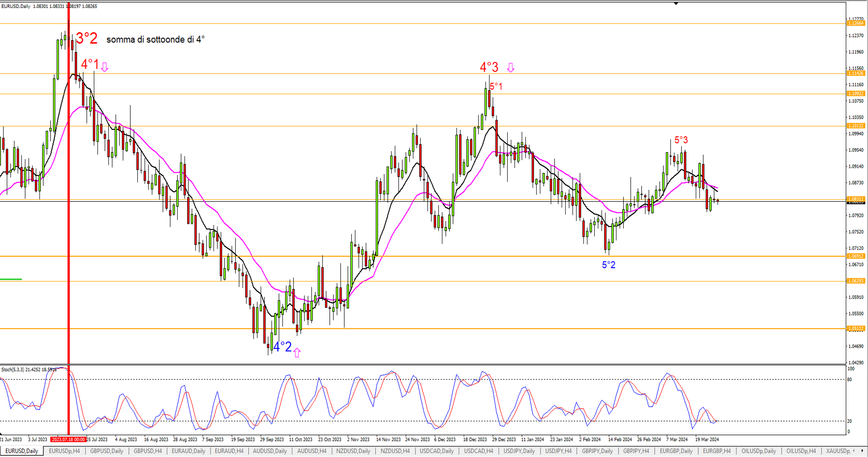Click the 1.10922 horizontal line price tag
This screenshot has height=457, width=868.
click(856, 94)
